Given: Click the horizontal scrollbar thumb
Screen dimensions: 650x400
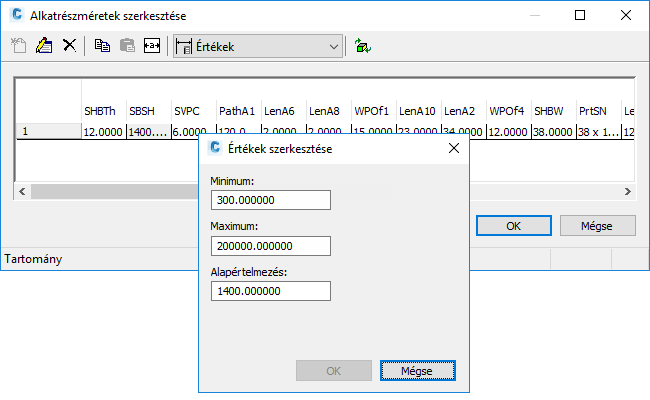Looking at the screenshot, I should coord(115,192).
